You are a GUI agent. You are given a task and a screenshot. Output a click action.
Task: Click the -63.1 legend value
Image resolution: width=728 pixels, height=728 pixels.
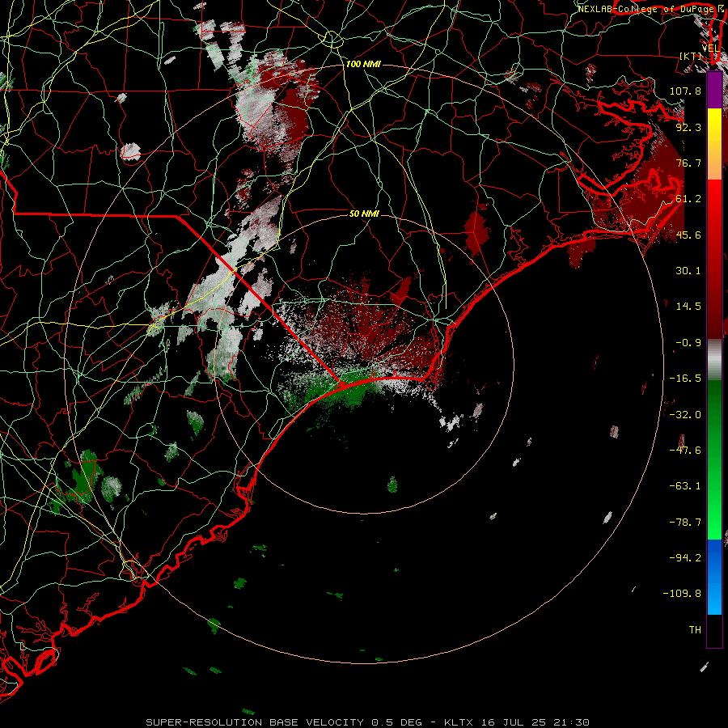point(685,486)
